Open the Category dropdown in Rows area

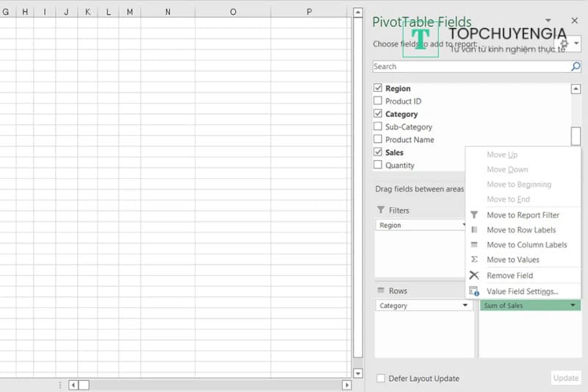coord(465,305)
